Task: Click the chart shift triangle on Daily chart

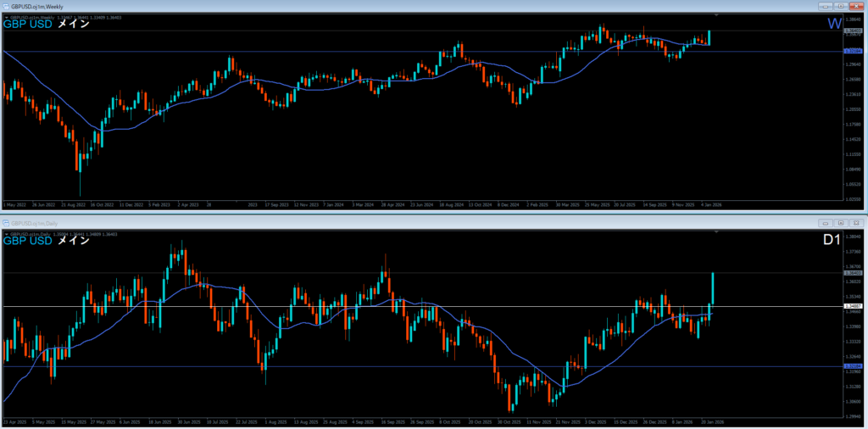Action: 717,231
